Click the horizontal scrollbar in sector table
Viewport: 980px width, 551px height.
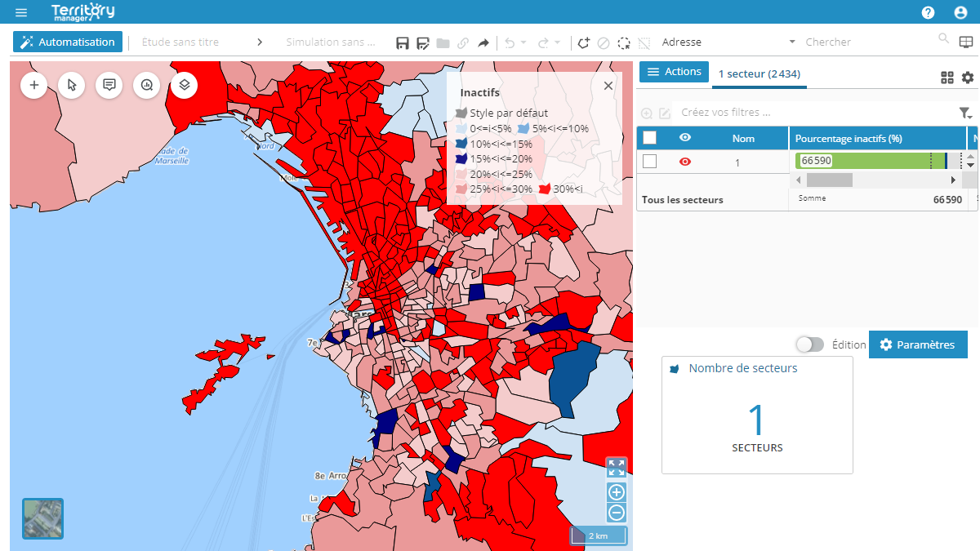click(829, 180)
